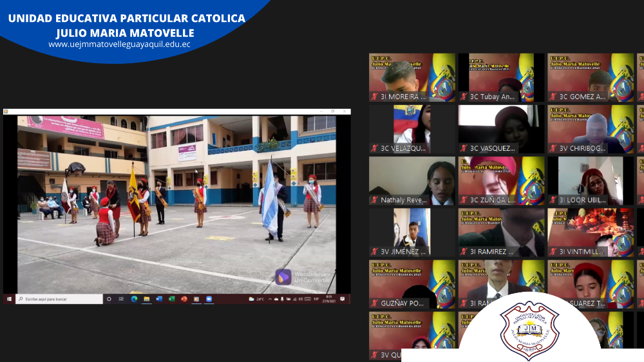Select the GUZÑAY PO... participant tile

(412, 284)
